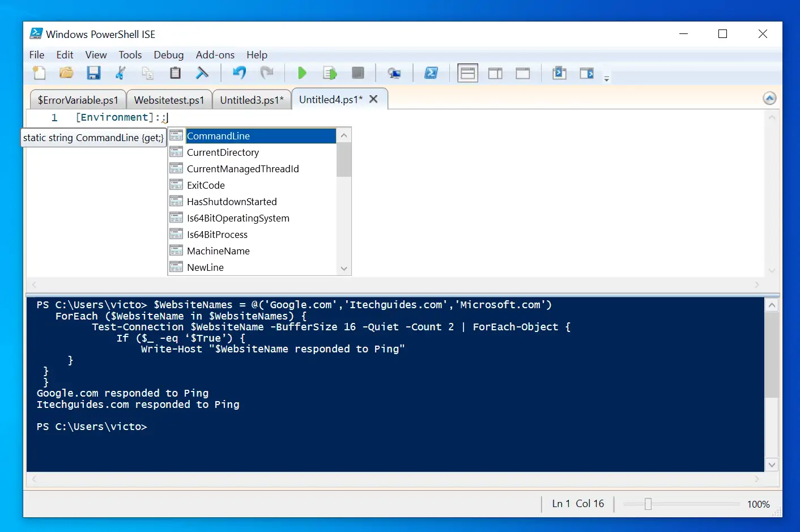Click the PowerShell ISE title bar icon
Screen dimensions: 800x532
36,34
